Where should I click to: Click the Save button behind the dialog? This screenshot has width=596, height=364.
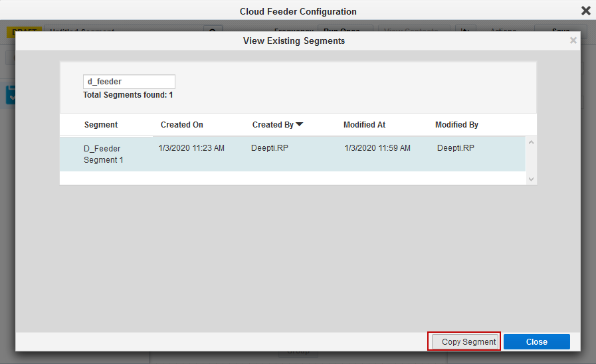(560, 31)
